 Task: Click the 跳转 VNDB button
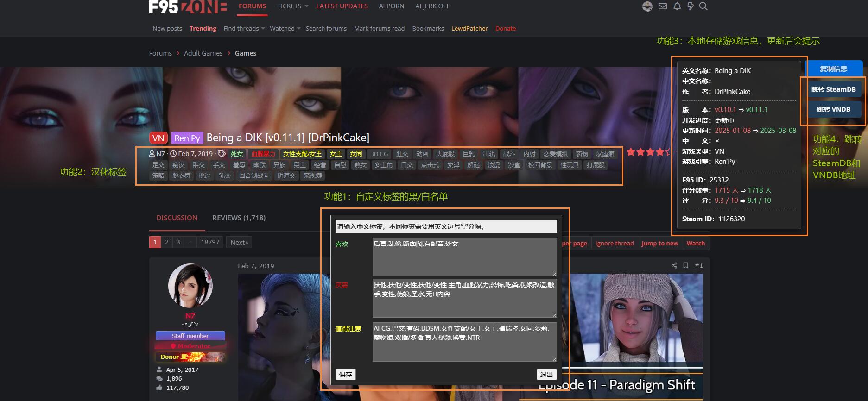(833, 109)
